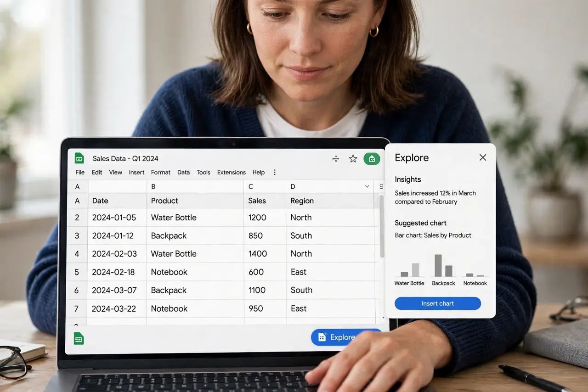Click the Insert chart button
This screenshot has width=588, height=392.
pyautogui.click(x=438, y=303)
